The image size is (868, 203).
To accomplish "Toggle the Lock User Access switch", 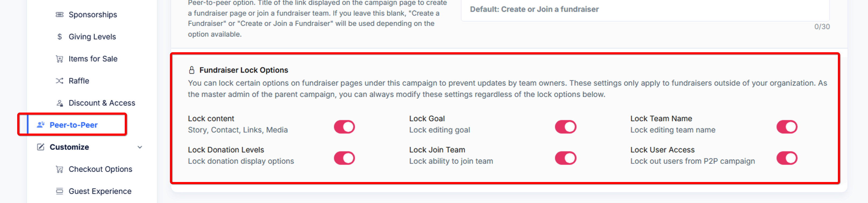I will (x=787, y=158).
